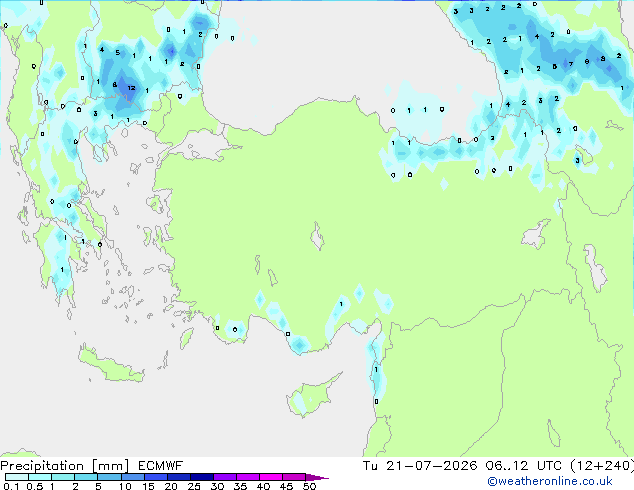Click the 0.1–0.5 mm legend color swatch
Viewport: 634px width, 490px height.
(x=17, y=477)
